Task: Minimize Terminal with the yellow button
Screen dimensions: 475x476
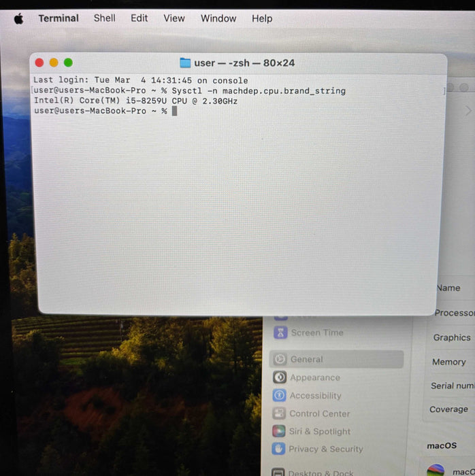Action: coord(54,63)
